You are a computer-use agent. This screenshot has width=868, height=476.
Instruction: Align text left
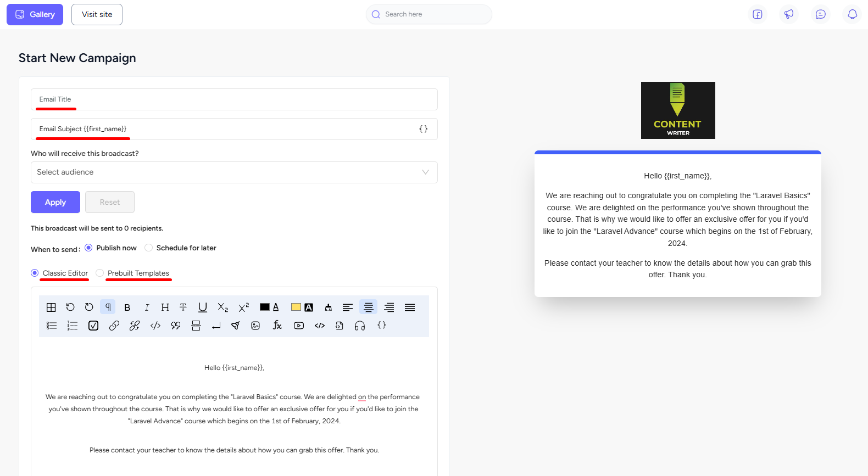348,307
